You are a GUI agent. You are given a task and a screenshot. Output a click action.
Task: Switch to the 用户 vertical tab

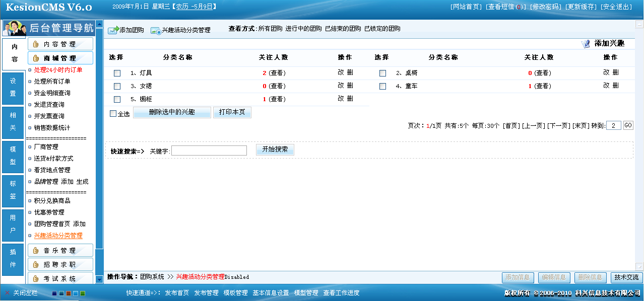pos(13,224)
